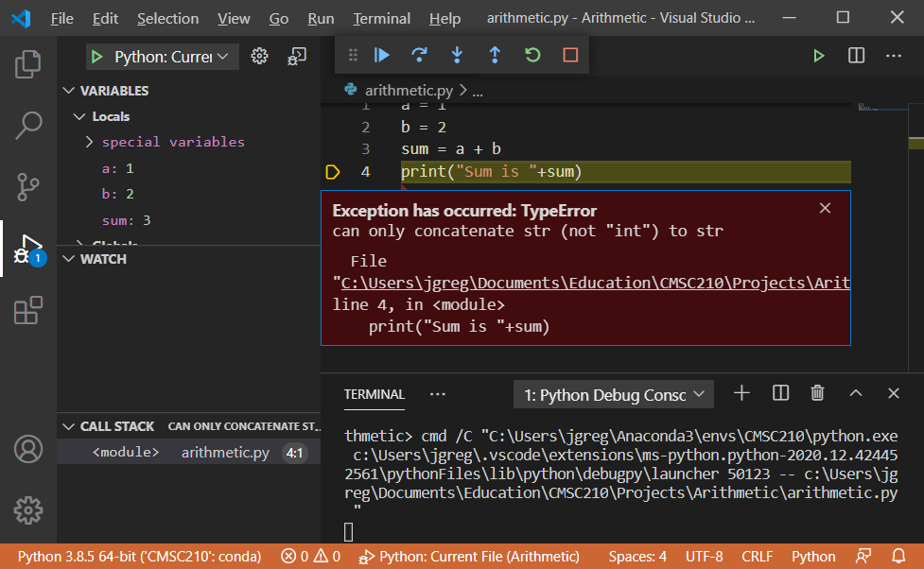Open editor More Actions menu
924x569 pixels.
(x=894, y=56)
